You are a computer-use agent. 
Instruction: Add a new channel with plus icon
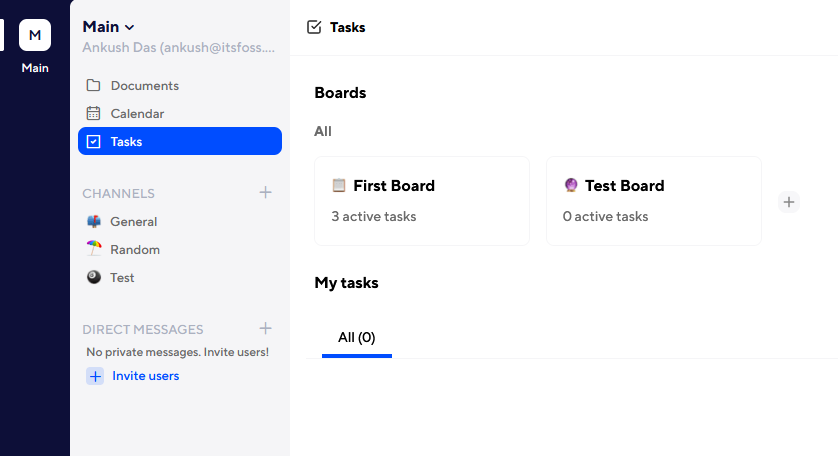click(x=265, y=193)
